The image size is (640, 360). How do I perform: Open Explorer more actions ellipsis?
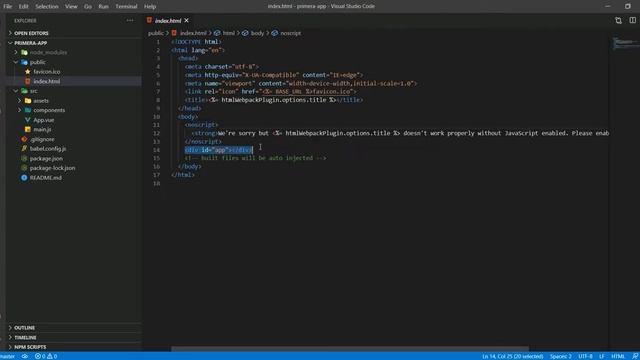point(130,20)
